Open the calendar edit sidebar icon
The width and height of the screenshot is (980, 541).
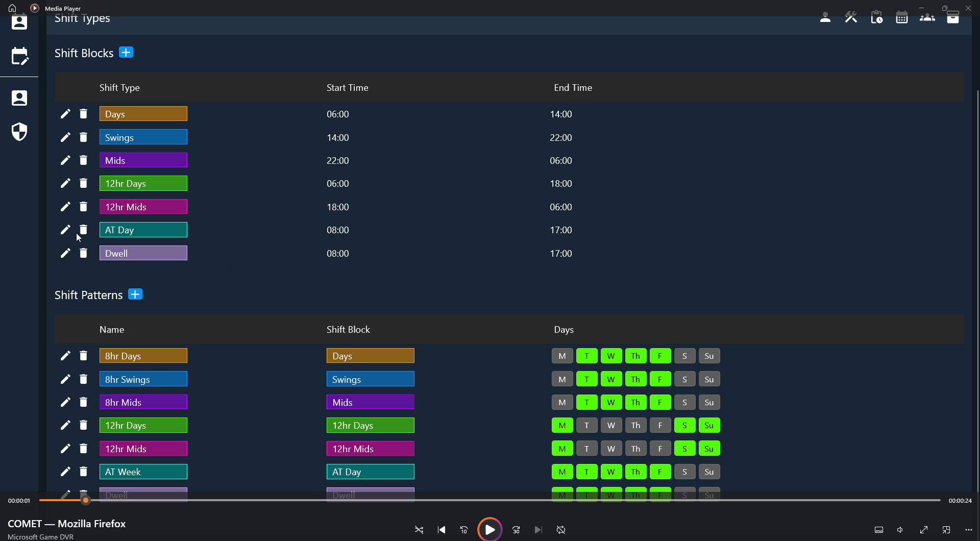[x=19, y=56]
